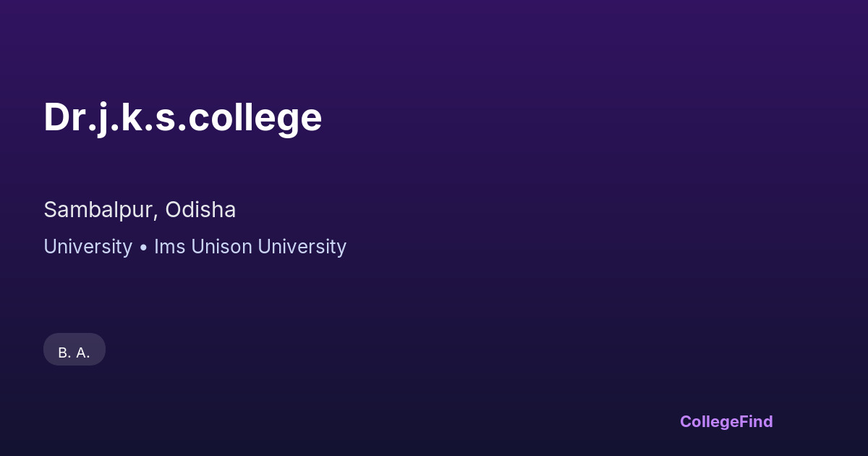Click the letter "A." in the course chip
The width and height of the screenshot is (868, 456).
(83, 353)
